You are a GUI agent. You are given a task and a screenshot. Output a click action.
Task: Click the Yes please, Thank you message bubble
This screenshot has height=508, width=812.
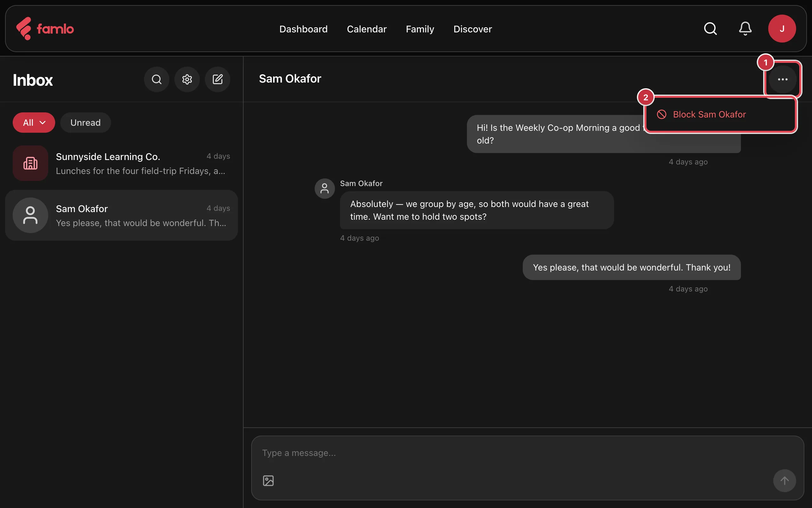click(632, 267)
